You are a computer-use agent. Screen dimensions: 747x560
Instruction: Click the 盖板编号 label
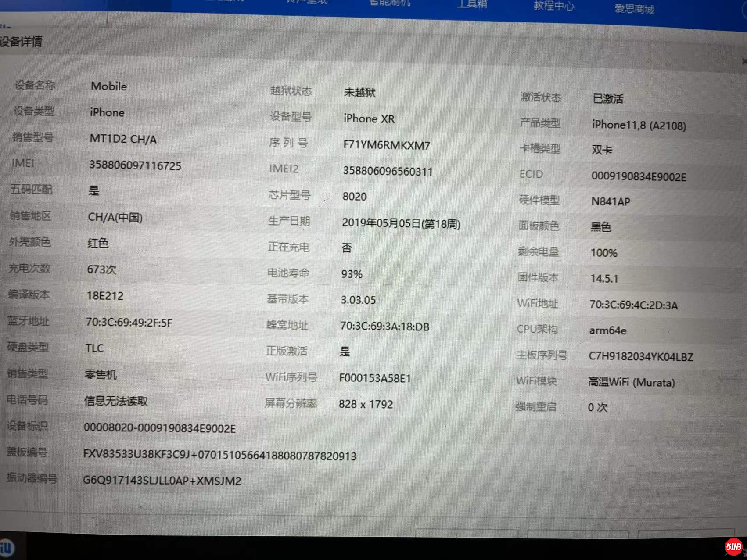(x=26, y=452)
